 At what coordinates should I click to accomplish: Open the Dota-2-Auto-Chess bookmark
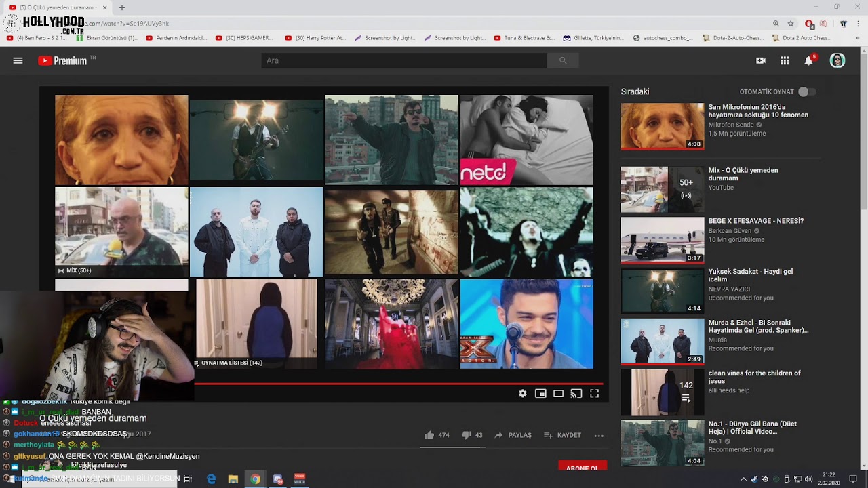pyautogui.click(x=734, y=38)
